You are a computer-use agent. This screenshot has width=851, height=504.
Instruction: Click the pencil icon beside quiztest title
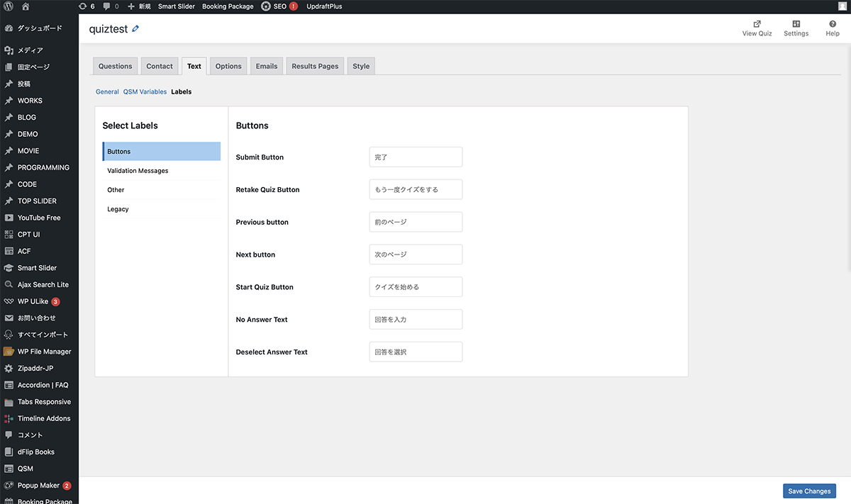(x=136, y=29)
